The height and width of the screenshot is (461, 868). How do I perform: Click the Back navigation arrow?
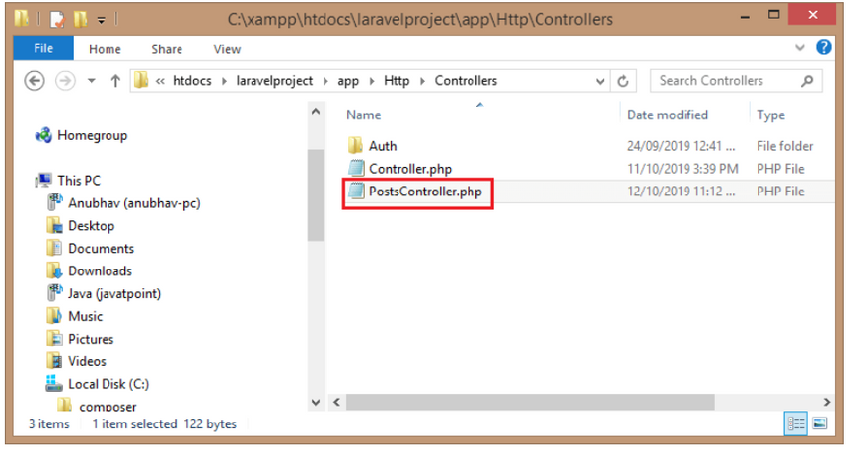point(36,81)
